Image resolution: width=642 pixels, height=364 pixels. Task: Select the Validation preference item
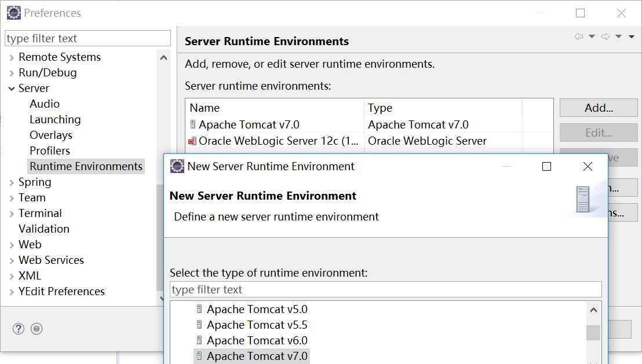44,229
